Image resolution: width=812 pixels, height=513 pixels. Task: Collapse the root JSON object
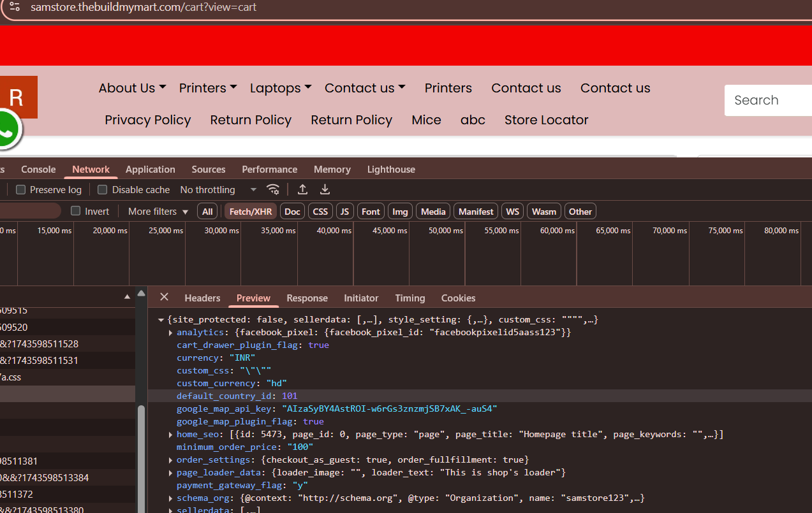(x=161, y=320)
